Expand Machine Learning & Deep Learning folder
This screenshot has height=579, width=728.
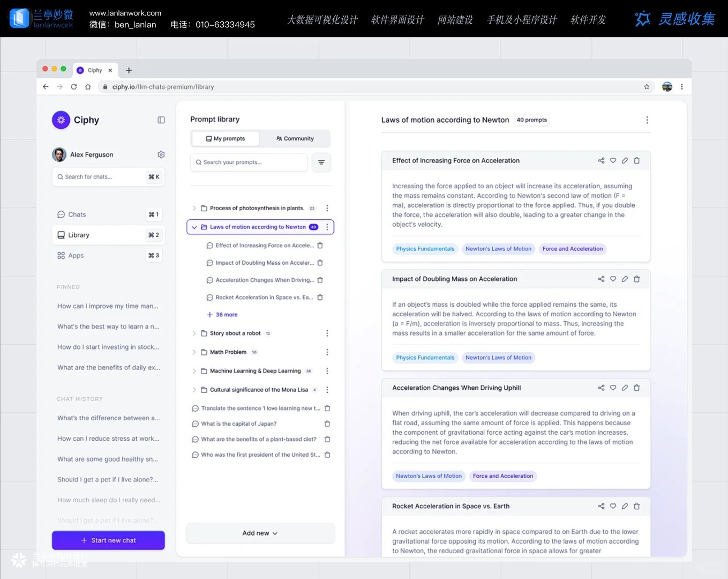[x=194, y=371]
